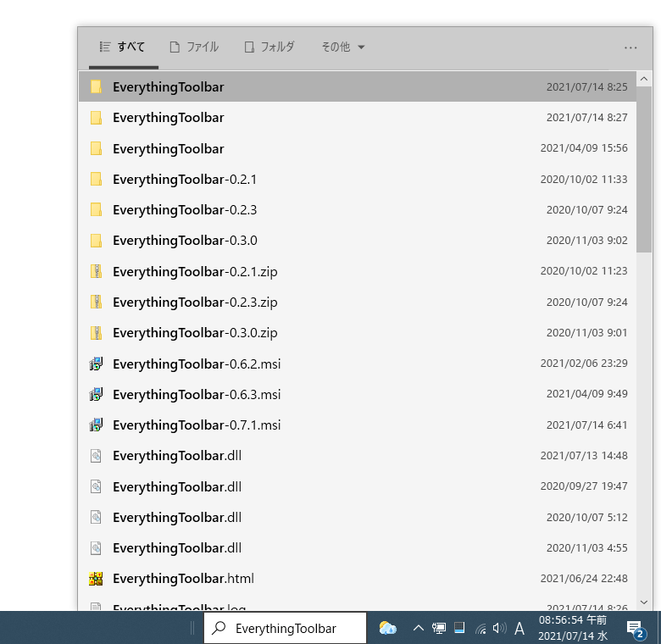
Task: Click EverythingToolbar-0.2.1 folder icon
Action: pos(96,179)
